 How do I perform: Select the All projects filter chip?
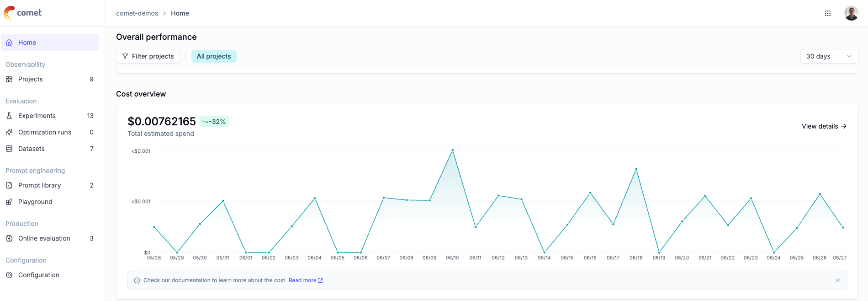click(x=214, y=56)
